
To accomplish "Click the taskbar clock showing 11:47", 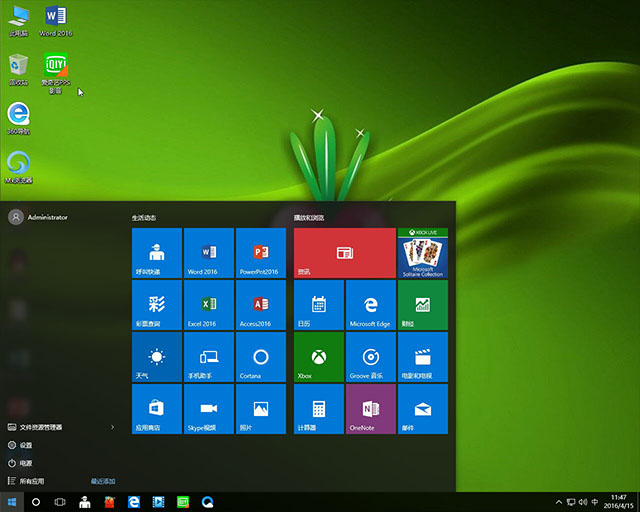I will pyautogui.click(x=618, y=501).
